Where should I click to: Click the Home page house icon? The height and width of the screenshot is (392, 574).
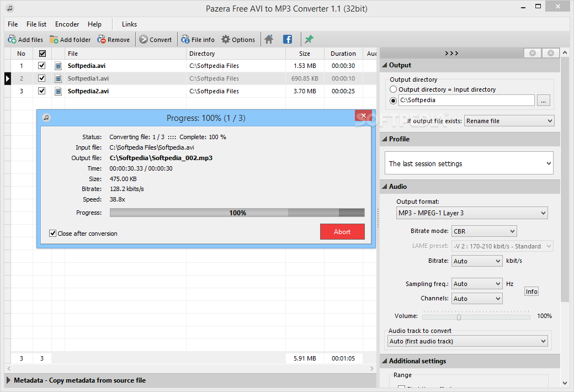click(x=269, y=39)
